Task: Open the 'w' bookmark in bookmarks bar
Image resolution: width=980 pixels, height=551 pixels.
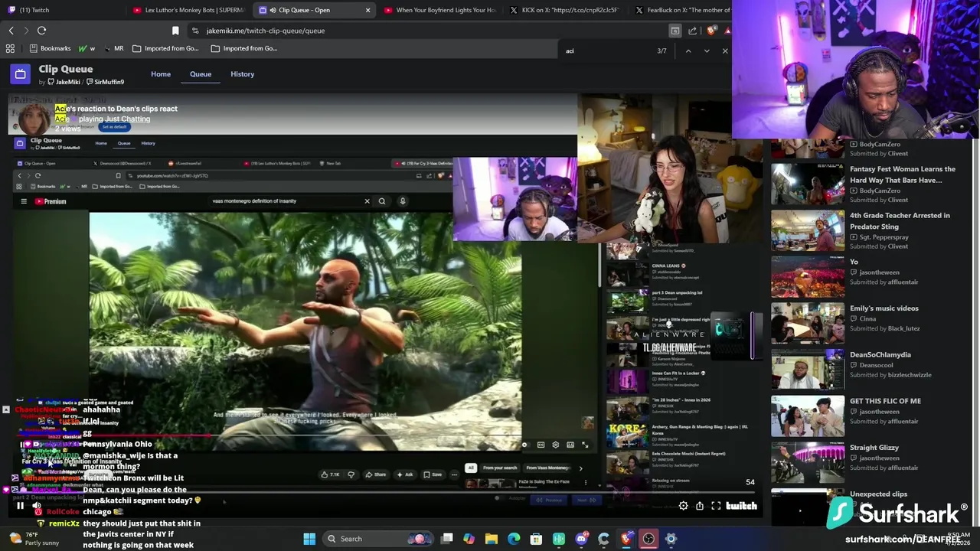Action: point(87,48)
